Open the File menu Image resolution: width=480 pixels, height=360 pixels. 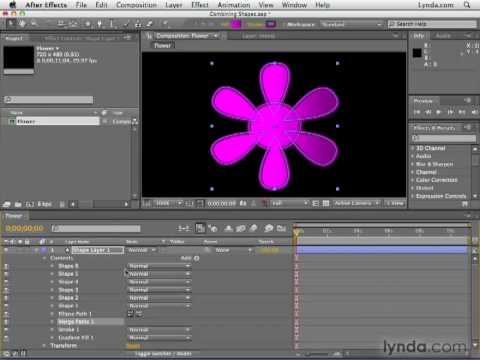pos(81,5)
